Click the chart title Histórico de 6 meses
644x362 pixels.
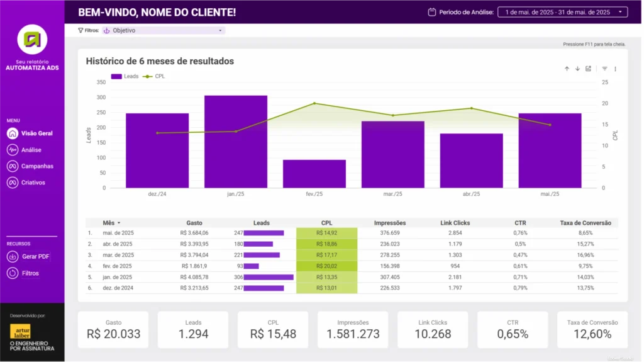[x=160, y=61]
